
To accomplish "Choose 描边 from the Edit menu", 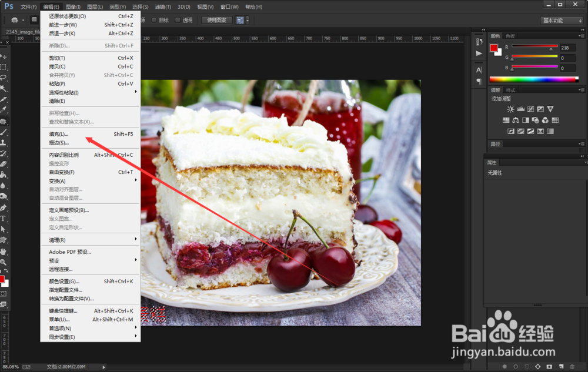I will [x=91, y=143].
